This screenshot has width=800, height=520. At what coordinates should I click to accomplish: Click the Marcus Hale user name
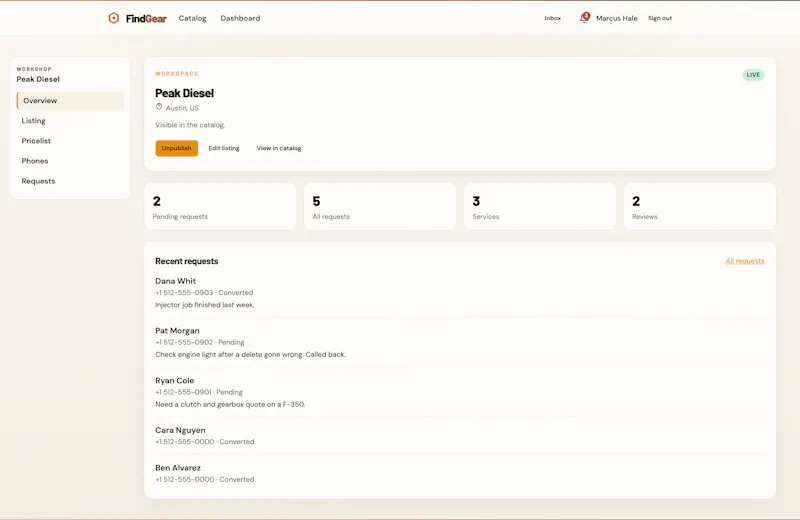click(616, 18)
